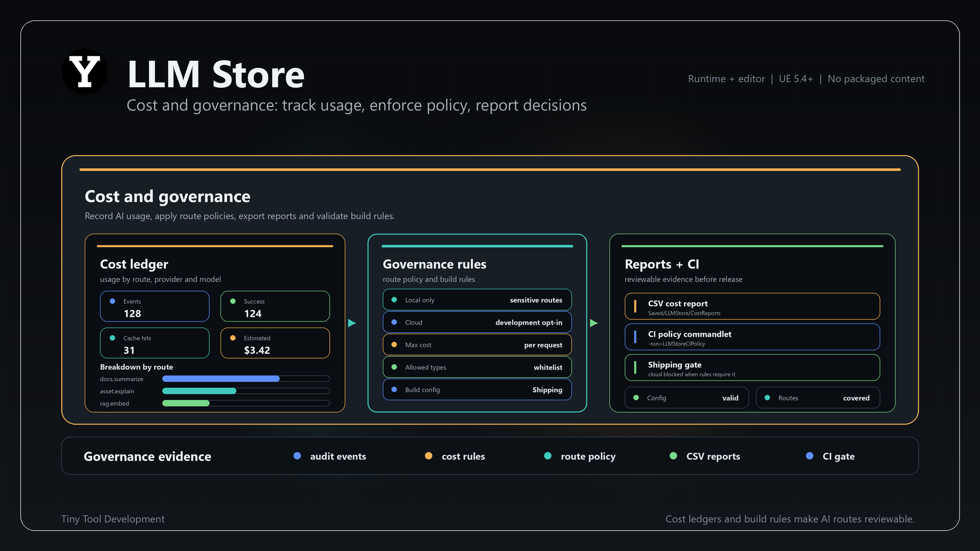Click the rag.embed usage bar

click(x=246, y=403)
